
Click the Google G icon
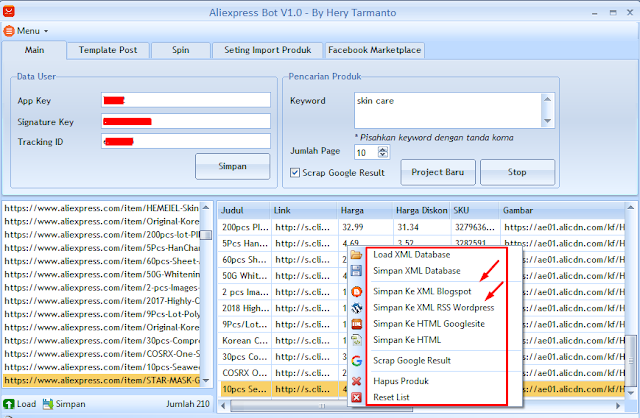coord(356,361)
